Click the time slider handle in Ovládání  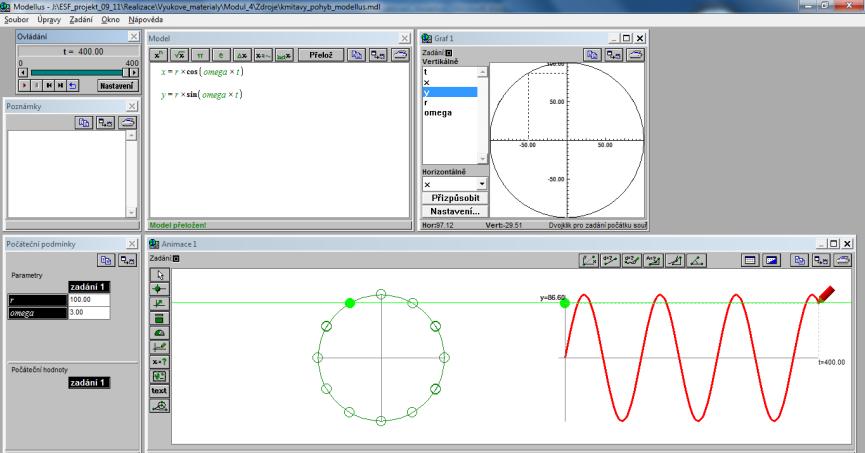click(125, 72)
